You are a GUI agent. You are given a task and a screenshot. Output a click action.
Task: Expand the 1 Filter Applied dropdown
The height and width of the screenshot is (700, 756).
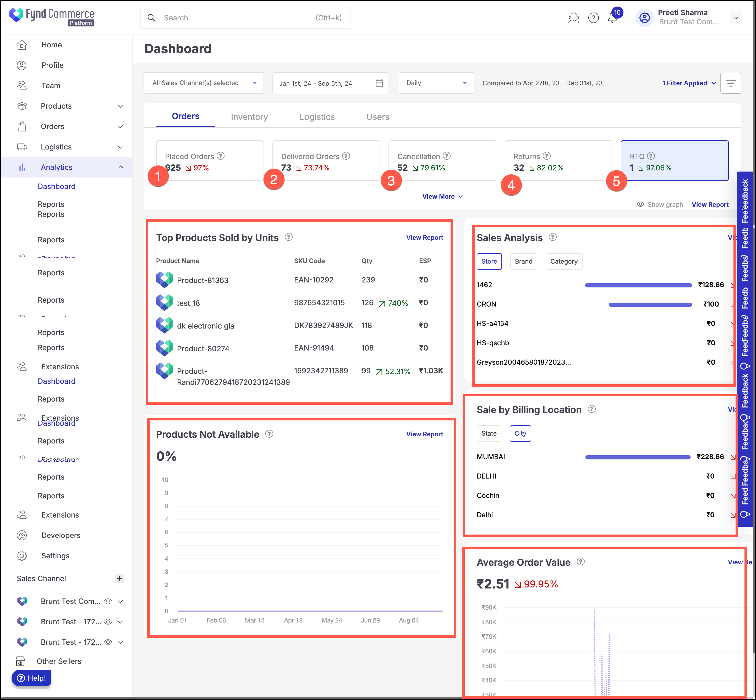tap(689, 83)
